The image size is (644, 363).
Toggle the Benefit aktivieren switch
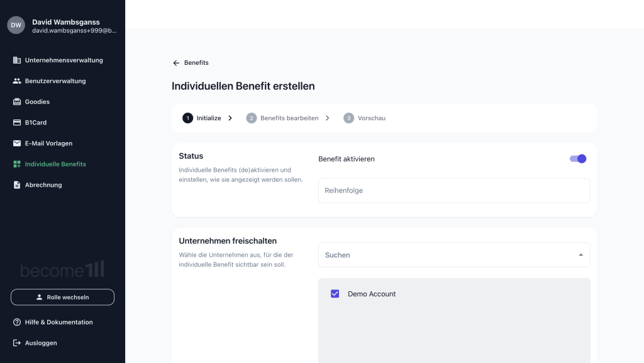578,159
